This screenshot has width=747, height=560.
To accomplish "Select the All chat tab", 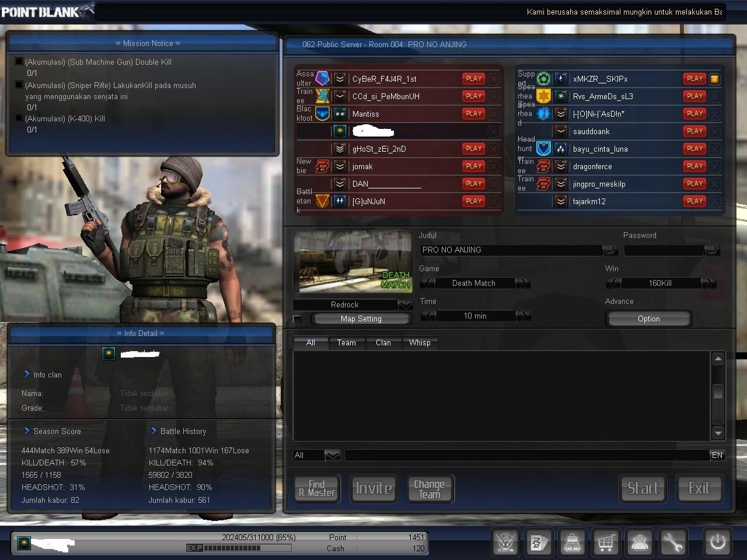I will tap(310, 342).
